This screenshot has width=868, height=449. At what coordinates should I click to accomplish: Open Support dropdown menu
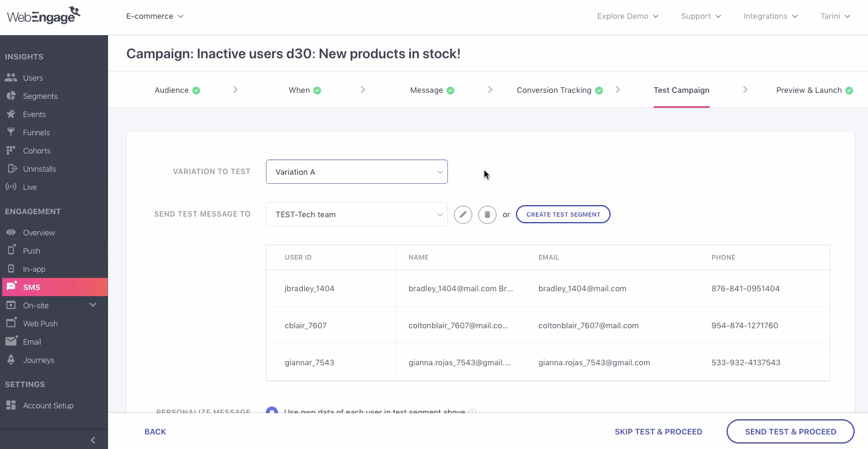[x=701, y=16]
